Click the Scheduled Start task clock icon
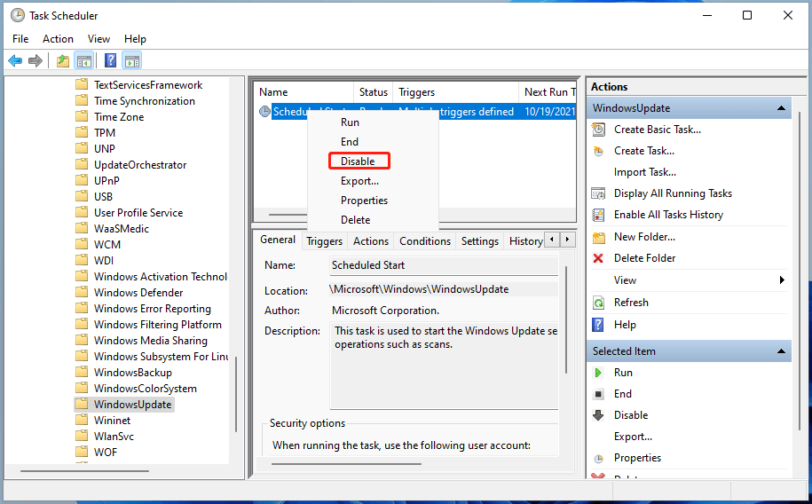The image size is (812, 504). point(264,112)
